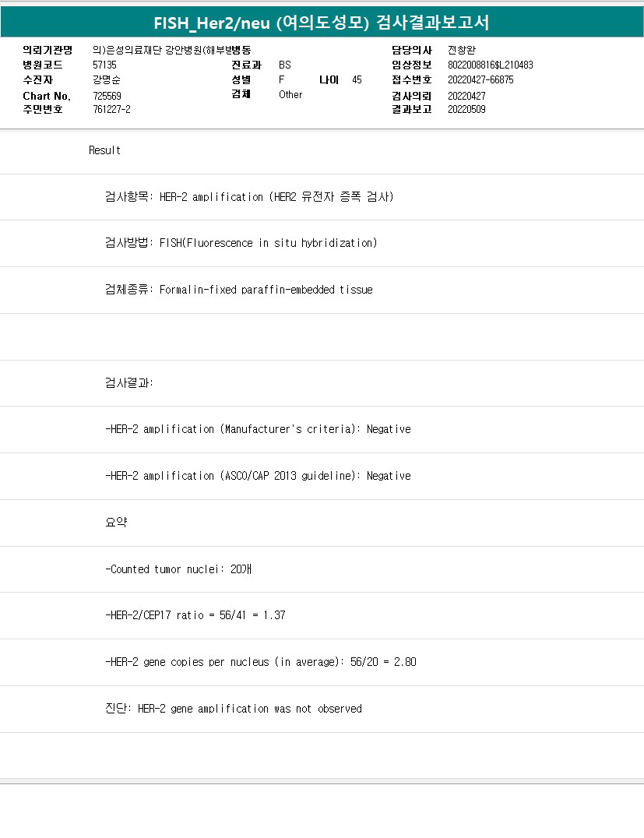Click the hospital code 57135
This screenshot has height=838, width=644.
104,65
